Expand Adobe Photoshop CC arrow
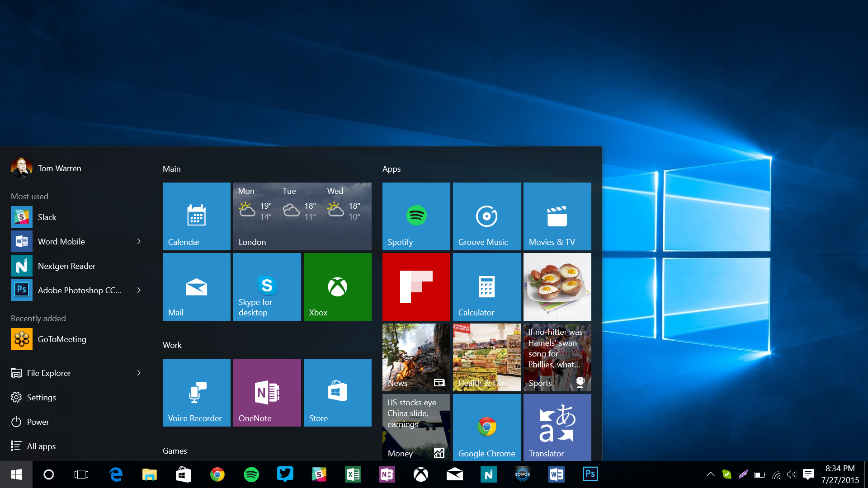Image resolution: width=868 pixels, height=488 pixels. pyautogui.click(x=139, y=289)
